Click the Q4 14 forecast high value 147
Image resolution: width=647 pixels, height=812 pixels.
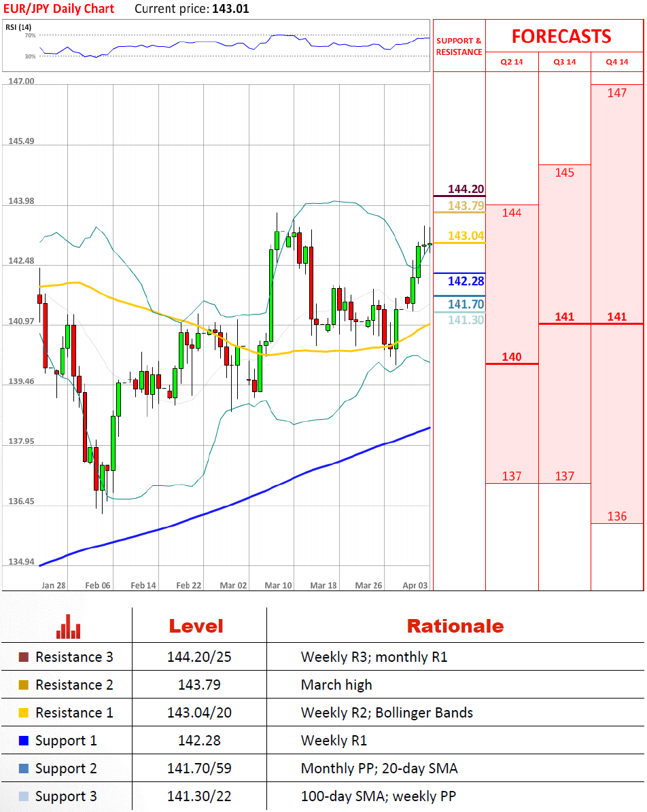[x=617, y=92]
